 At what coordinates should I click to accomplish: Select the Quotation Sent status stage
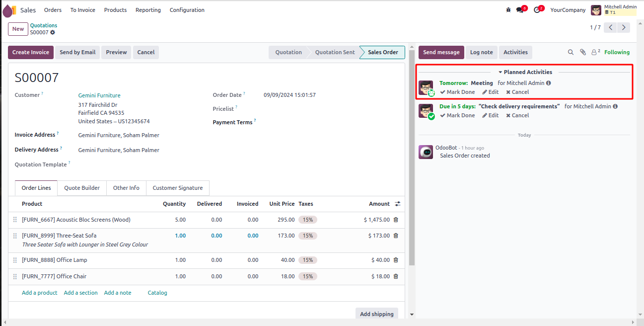(x=335, y=52)
